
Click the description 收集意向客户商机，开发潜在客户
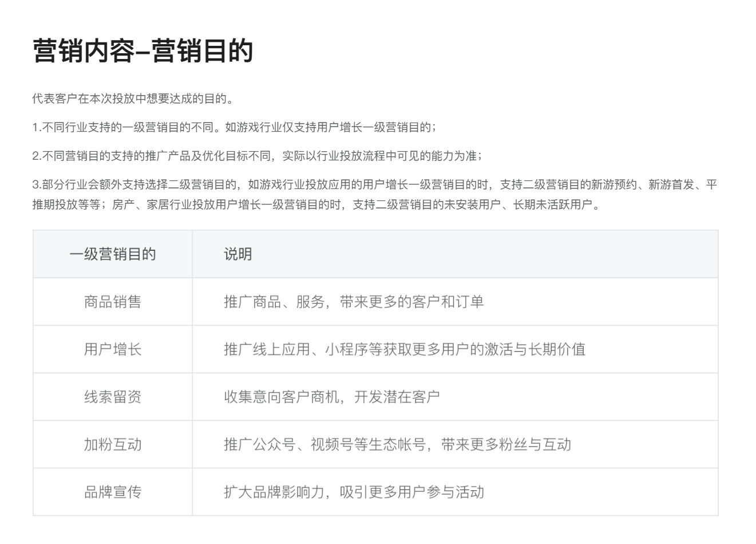(331, 397)
